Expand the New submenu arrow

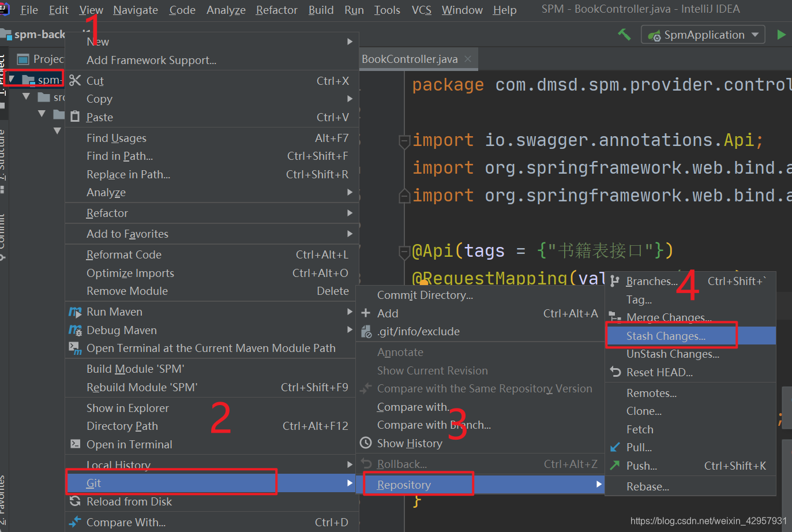pyautogui.click(x=350, y=42)
